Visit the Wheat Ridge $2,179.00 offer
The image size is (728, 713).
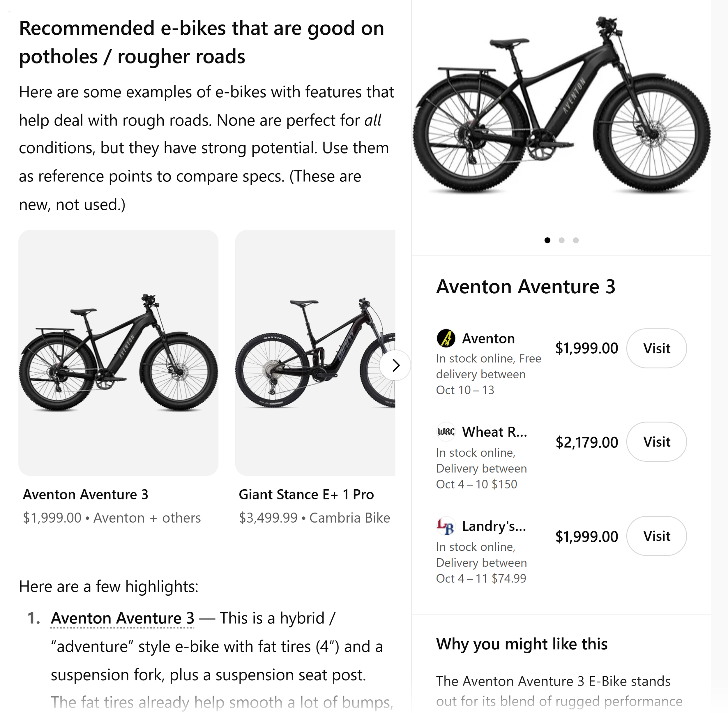click(656, 442)
